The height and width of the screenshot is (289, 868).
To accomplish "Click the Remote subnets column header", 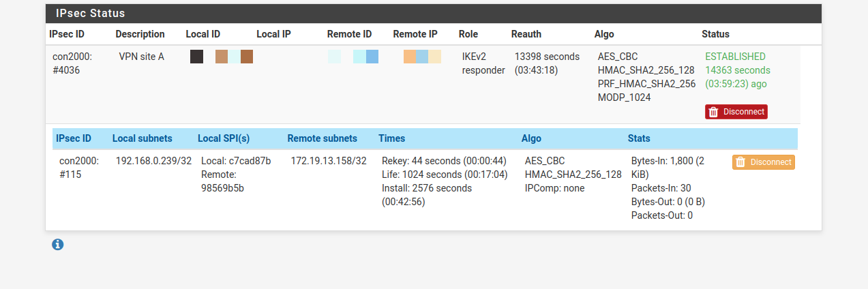I will (x=322, y=138).
